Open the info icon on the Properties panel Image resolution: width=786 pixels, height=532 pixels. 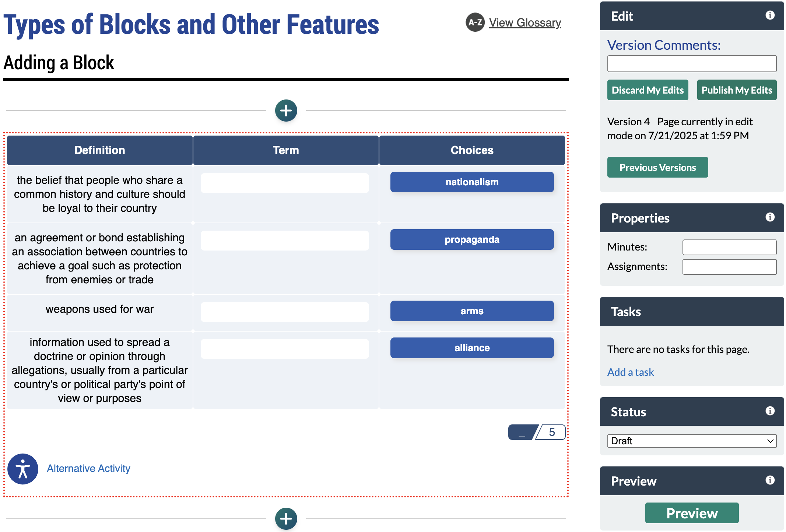click(771, 217)
